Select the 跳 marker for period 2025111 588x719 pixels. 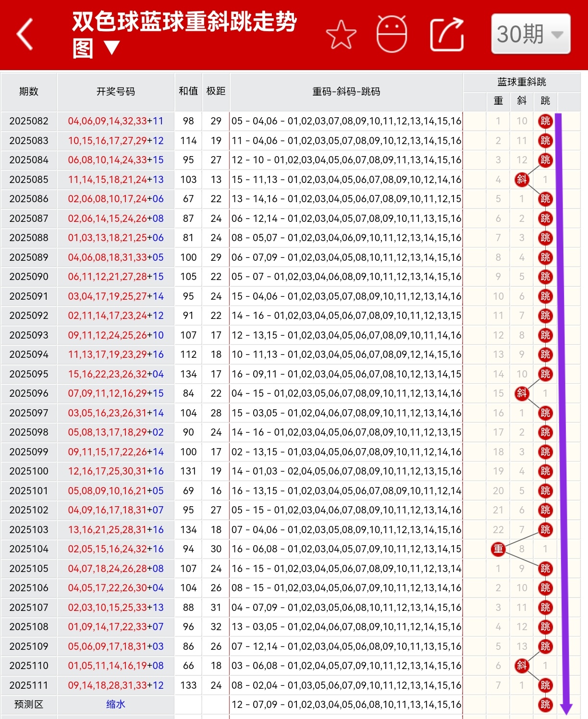545,685
